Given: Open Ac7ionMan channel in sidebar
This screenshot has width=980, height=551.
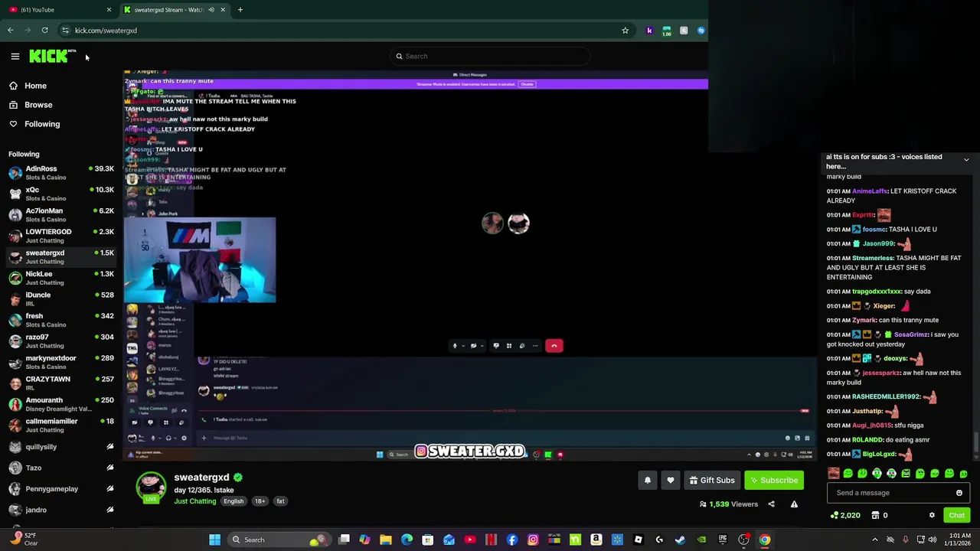Looking at the screenshot, I should pyautogui.click(x=61, y=215).
